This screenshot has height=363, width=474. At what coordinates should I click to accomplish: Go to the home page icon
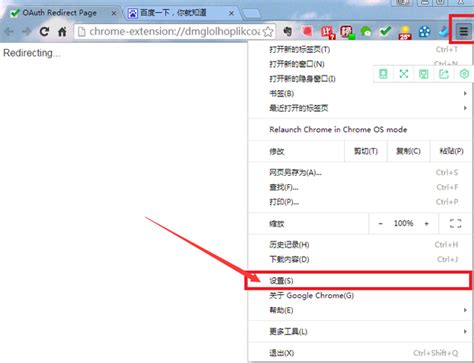click(x=62, y=32)
